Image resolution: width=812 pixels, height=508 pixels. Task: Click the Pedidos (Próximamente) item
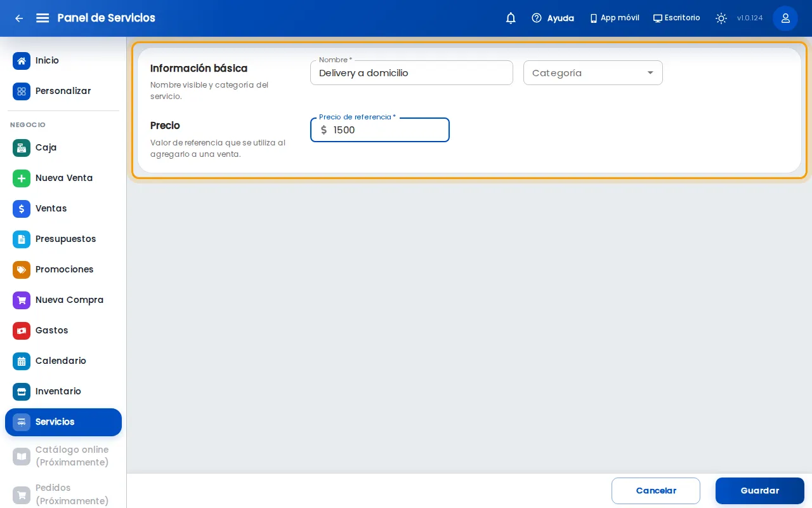(x=63, y=494)
